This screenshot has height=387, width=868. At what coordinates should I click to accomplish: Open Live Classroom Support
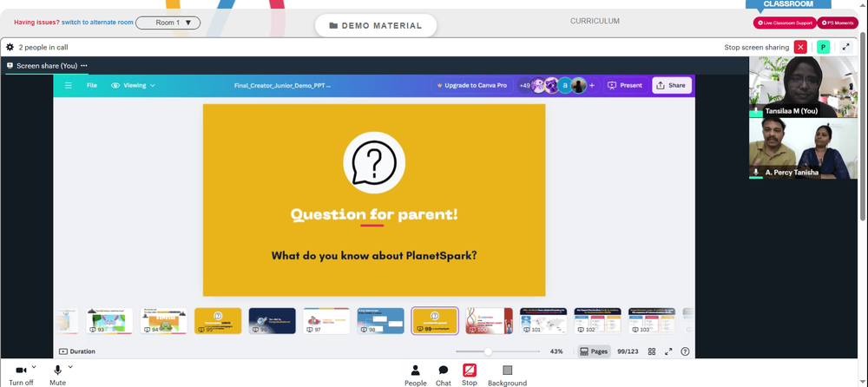pyautogui.click(x=785, y=23)
